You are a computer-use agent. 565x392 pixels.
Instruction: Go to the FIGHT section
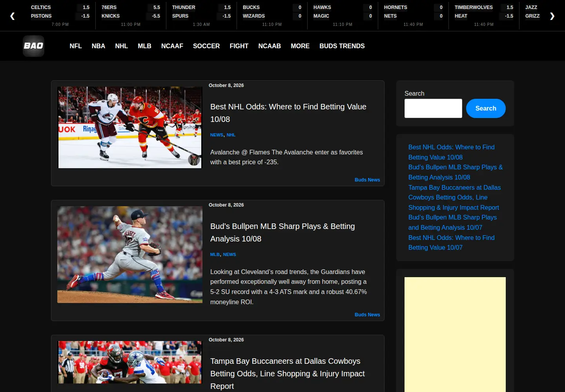pyautogui.click(x=239, y=46)
